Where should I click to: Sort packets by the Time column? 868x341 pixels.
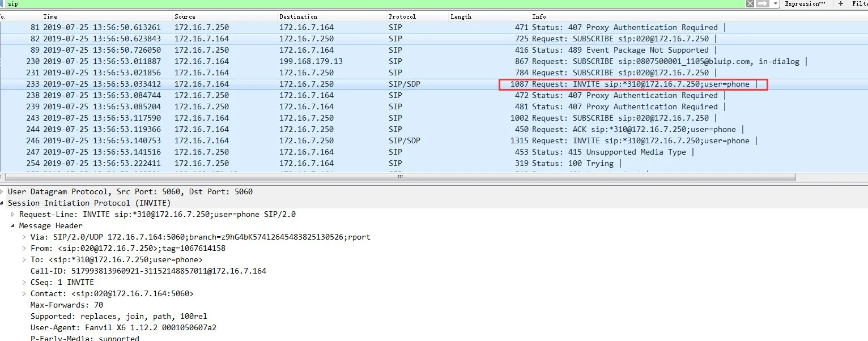(50, 16)
